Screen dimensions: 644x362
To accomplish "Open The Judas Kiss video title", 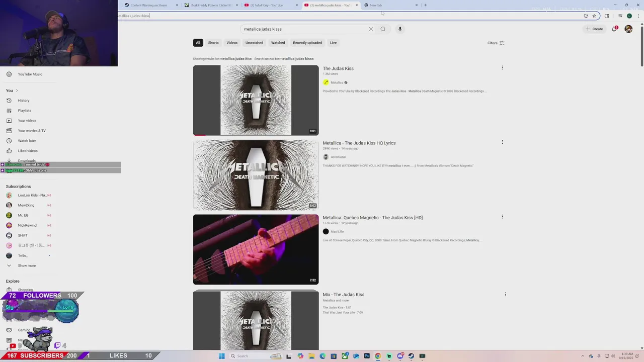I will pyautogui.click(x=338, y=68).
